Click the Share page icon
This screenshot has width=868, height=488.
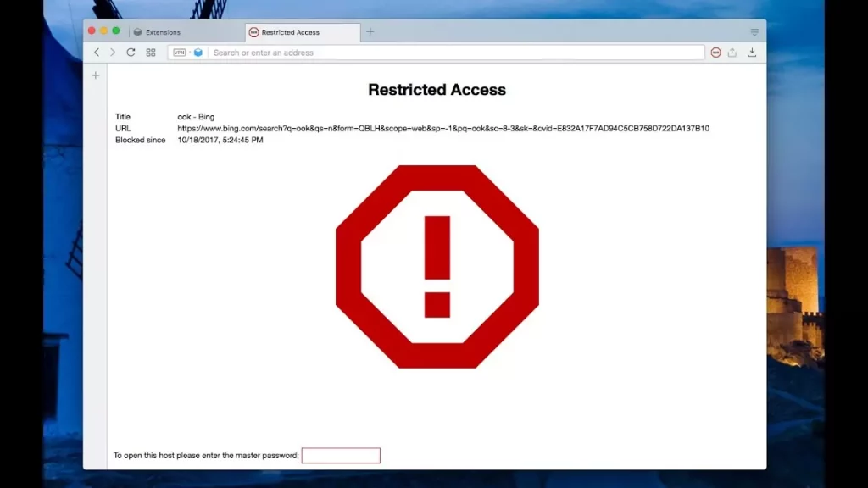732,53
